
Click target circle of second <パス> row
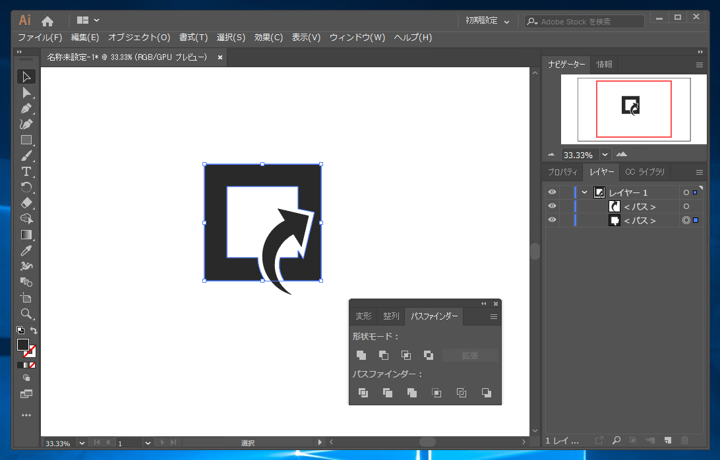686,220
